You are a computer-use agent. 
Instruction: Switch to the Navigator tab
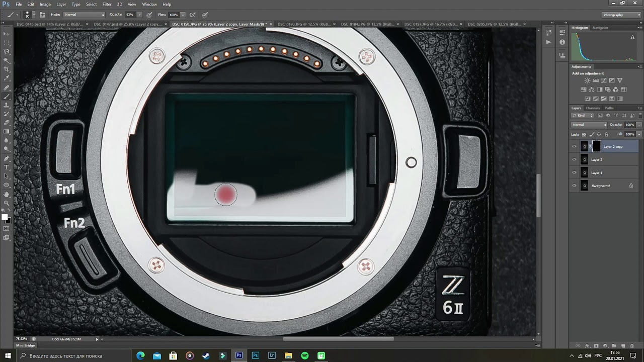coord(600,28)
